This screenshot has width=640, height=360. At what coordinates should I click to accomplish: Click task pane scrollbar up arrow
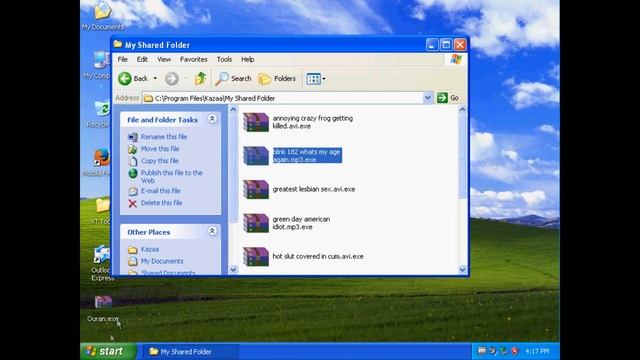click(233, 109)
